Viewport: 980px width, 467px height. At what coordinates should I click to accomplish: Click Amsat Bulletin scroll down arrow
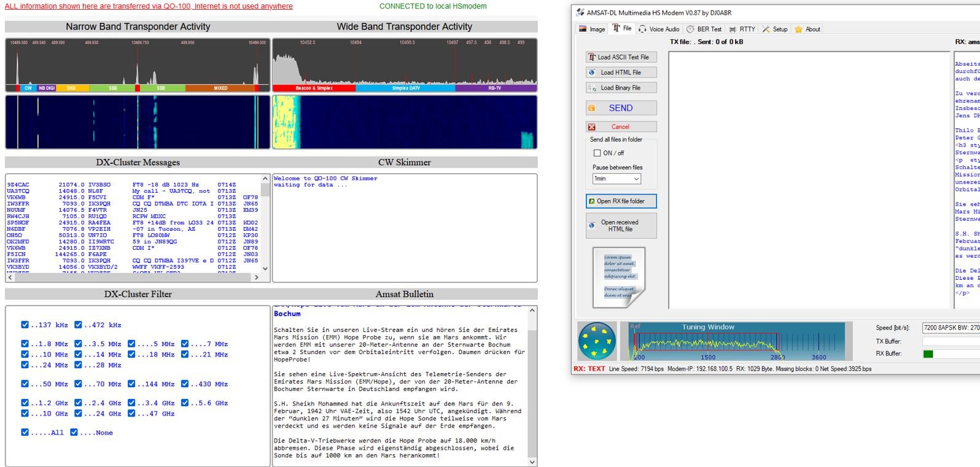click(532, 462)
